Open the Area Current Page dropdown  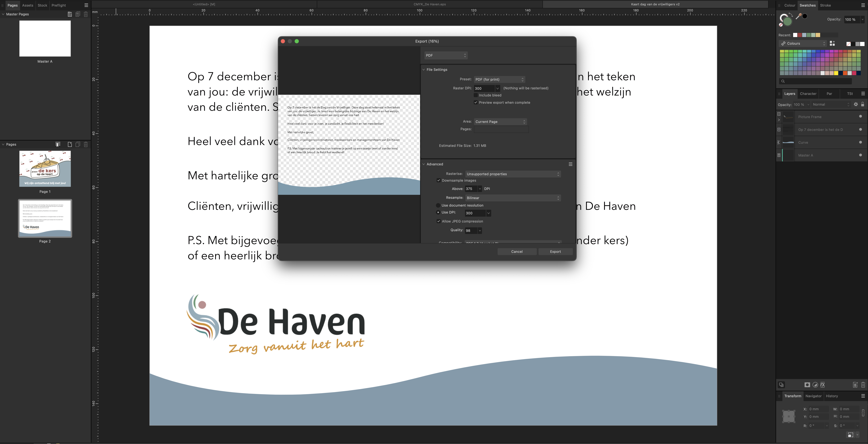tap(500, 122)
